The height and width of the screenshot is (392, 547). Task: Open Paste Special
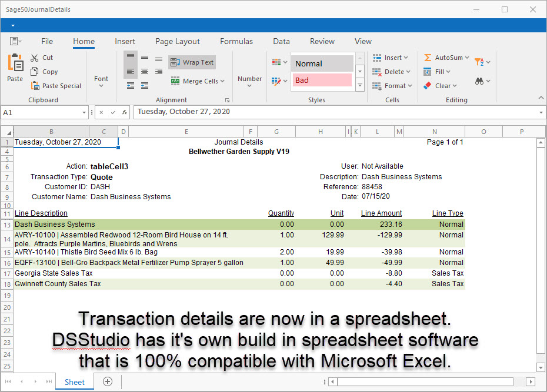click(56, 86)
